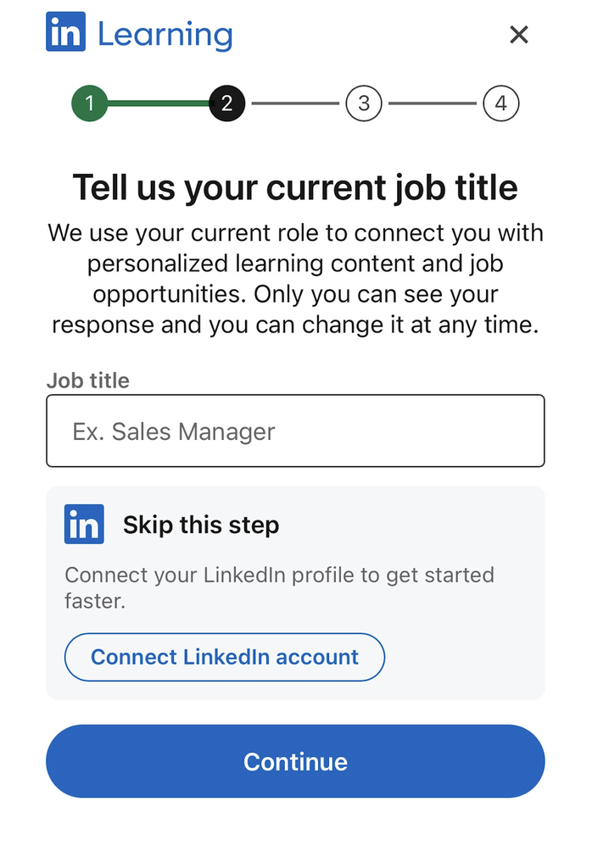The image size is (592, 868).
Task: Click the connector line between steps 1 and 2
Action: tap(158, 103)
